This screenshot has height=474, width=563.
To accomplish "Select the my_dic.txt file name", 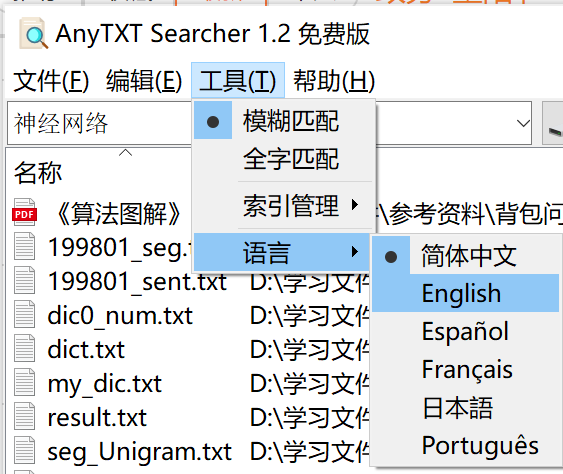I will click(105, 384).
